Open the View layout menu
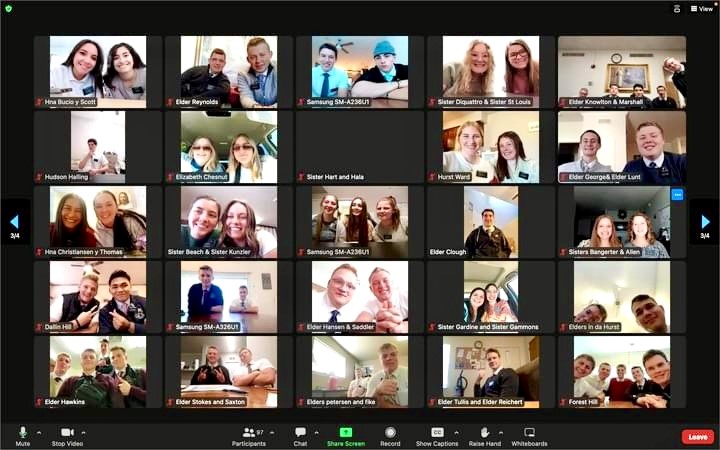This screenshot has width=720, height=450. [701, 8]
